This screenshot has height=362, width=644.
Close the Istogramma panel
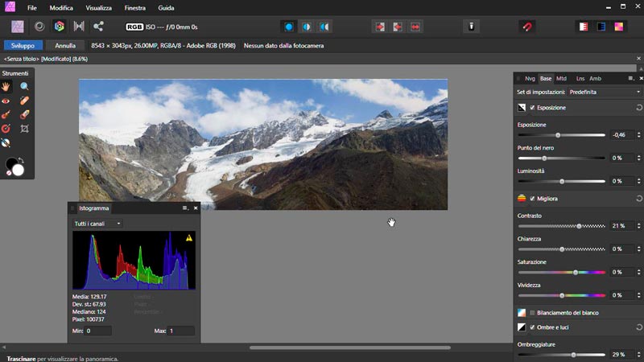[196, 208]
